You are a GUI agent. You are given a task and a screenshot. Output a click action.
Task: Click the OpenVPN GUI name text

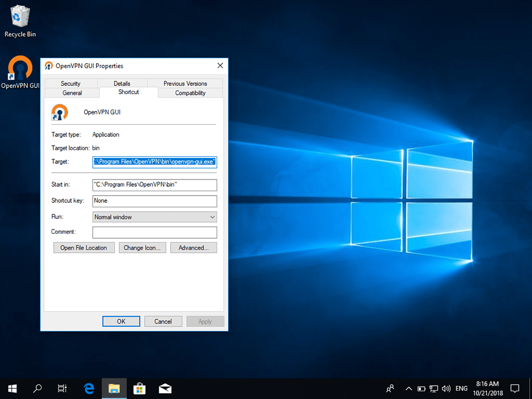102,112
